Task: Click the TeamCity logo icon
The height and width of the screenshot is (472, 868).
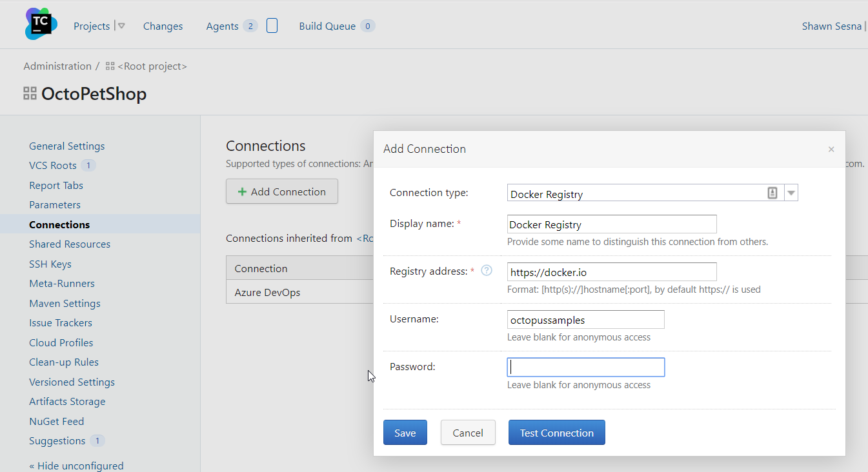Action: tap(41, 25)
